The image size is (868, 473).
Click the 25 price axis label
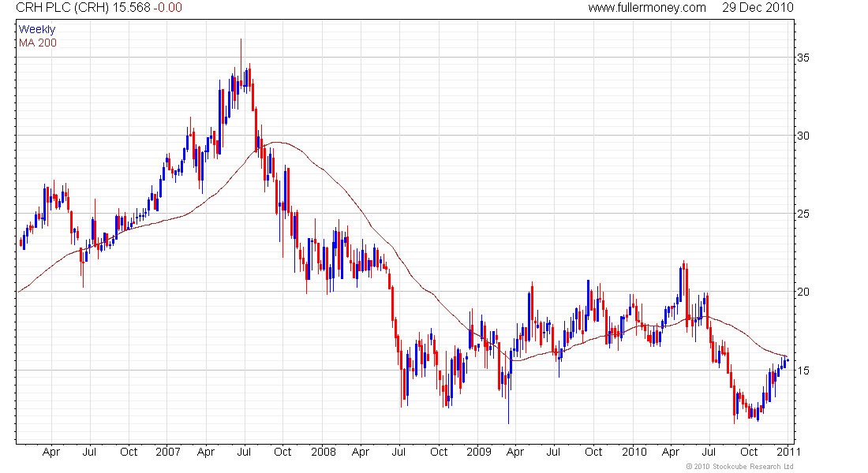(803, 214)
